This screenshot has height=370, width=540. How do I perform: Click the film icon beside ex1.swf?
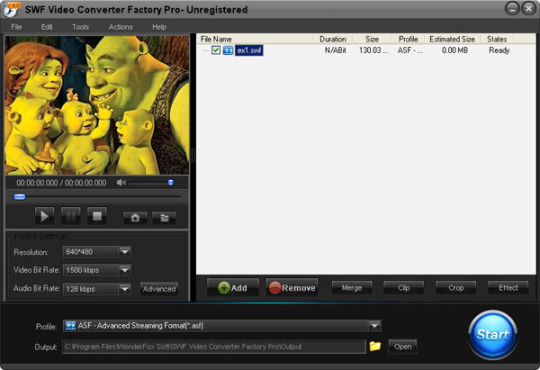click(228, 50)
